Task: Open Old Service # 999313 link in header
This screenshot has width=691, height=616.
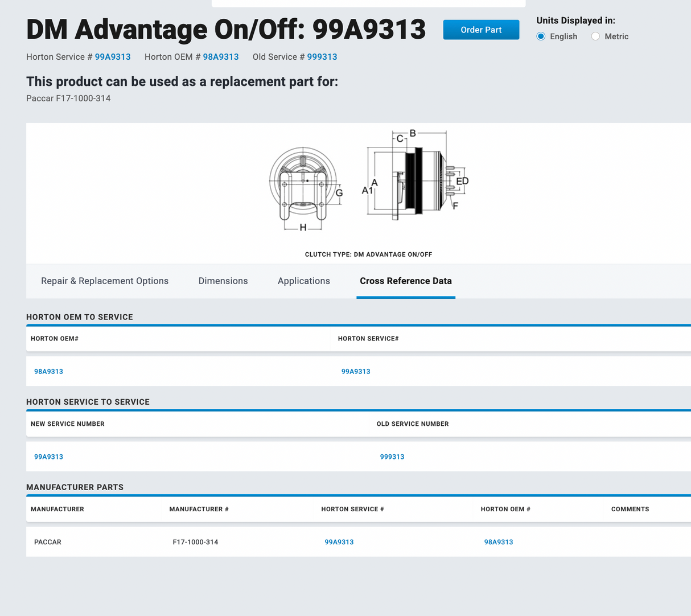Action: point(322,57)
